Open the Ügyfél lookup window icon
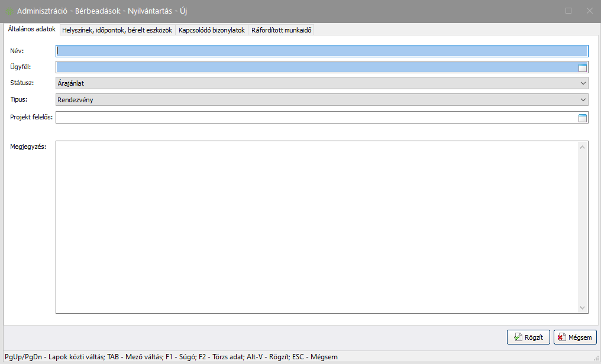This screenshot has width=601, height=364. point(582,68)
